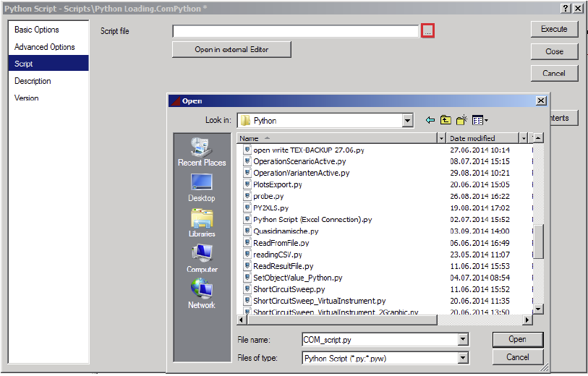Click file icon of PY2XLS.py
The width and height of the screenshot is (588, 376).
tap(247, 208)
